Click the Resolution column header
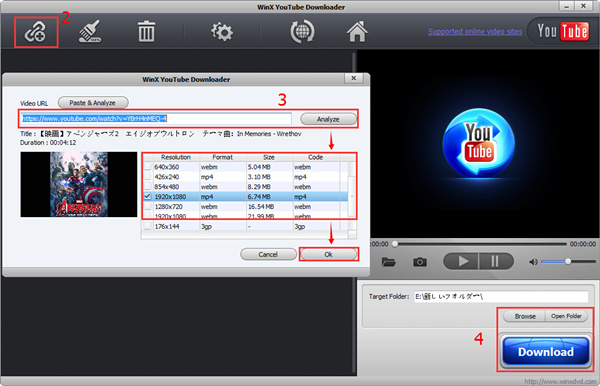This screenshot has width=600, height=386. 176,157
